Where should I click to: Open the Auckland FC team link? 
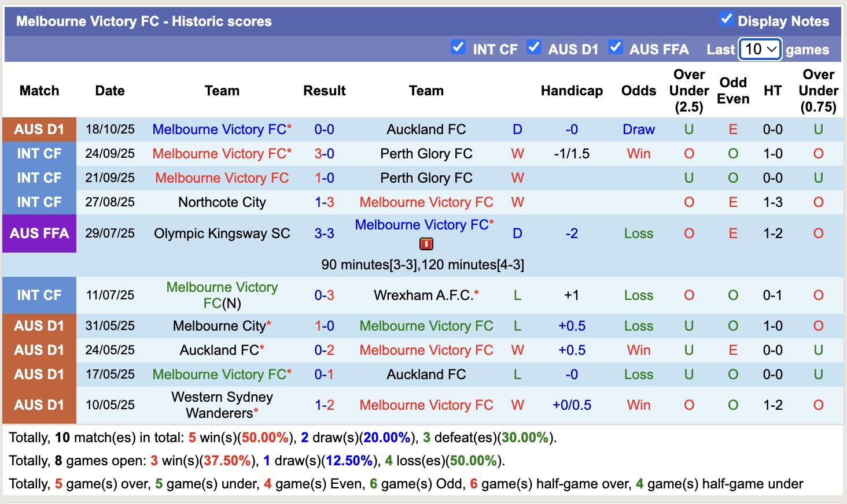click(426, 129)
